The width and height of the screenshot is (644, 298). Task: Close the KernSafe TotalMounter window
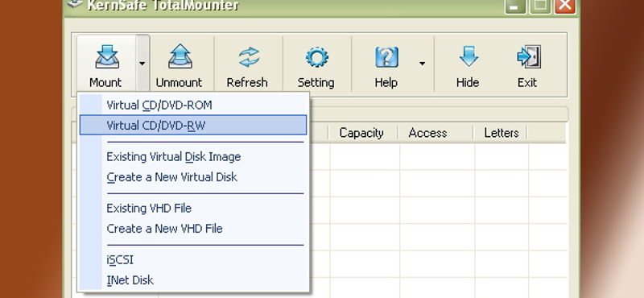564,6
